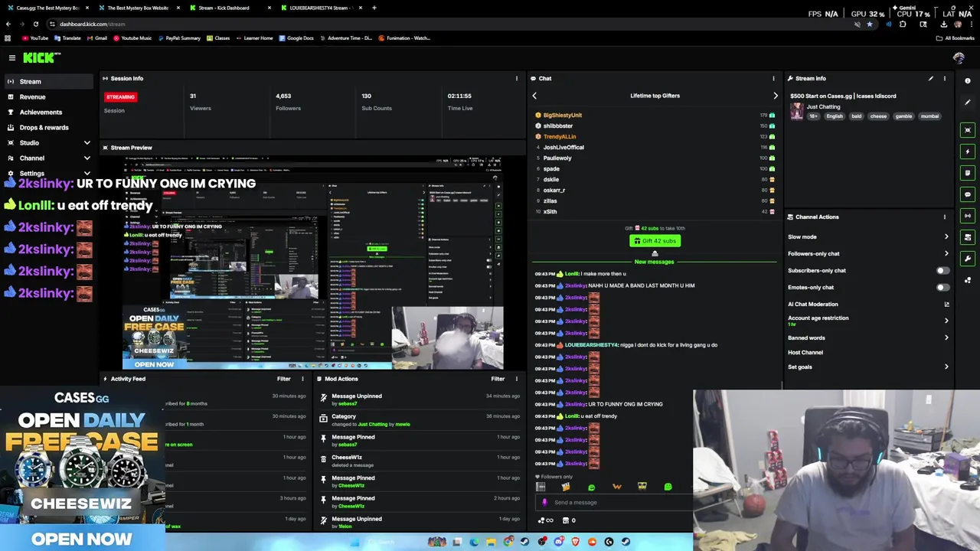Screen dimensions: 980x551
Task: Edit stream info with pencil icon
Action: [x=931, y=78]
